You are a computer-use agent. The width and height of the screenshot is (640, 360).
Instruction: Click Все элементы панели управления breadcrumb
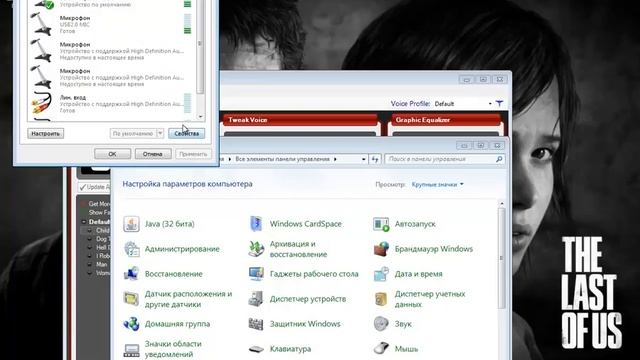click(282, 159)
